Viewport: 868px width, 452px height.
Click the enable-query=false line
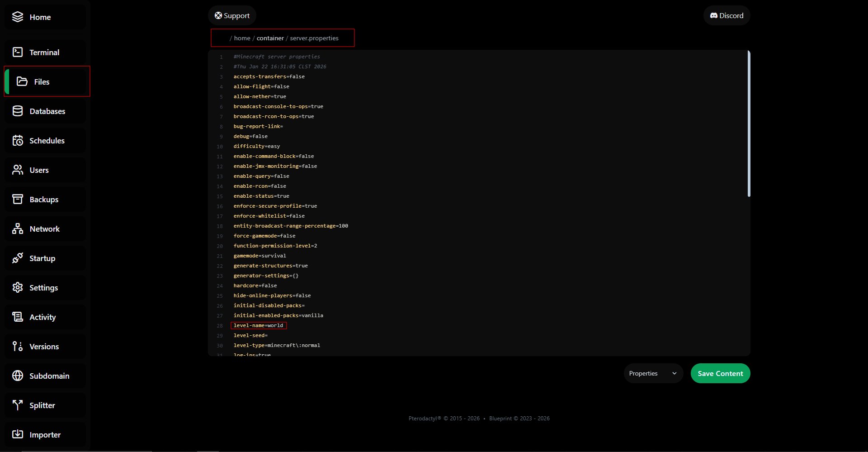pos(261,176)
